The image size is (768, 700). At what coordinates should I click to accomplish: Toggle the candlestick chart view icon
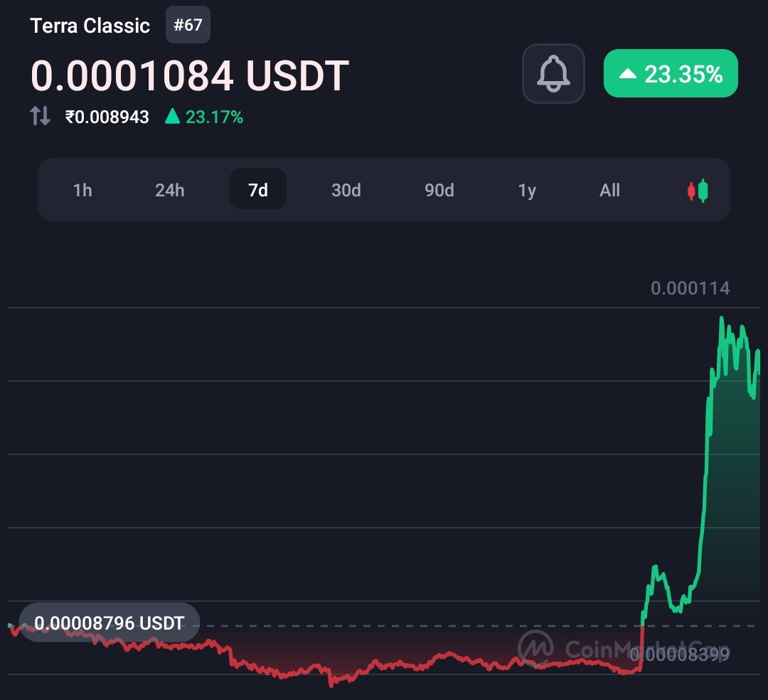point(698,191)
